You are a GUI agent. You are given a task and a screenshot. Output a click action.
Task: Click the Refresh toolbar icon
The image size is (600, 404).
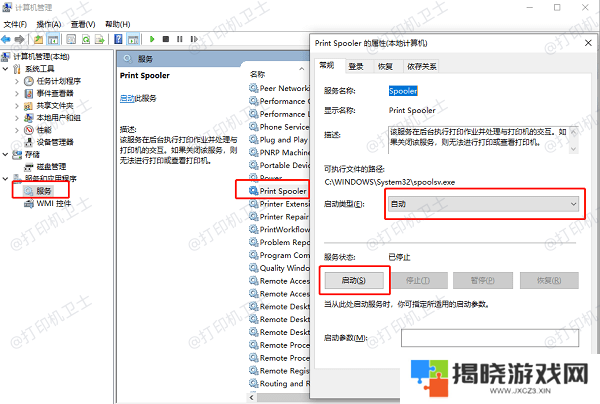pos(86,39)
